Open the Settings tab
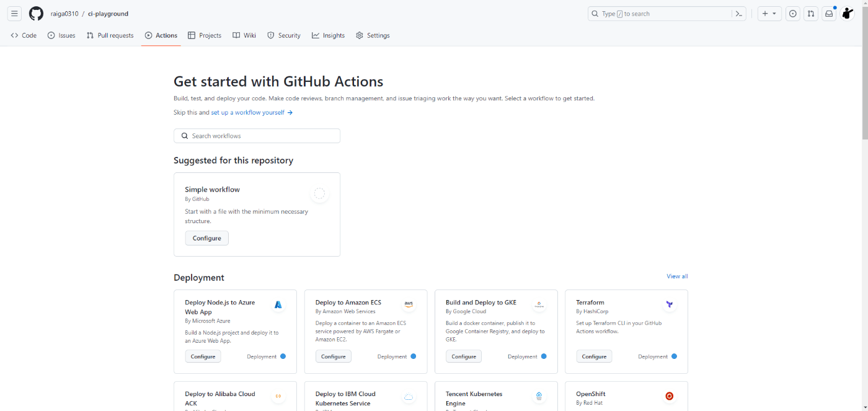 click(373, 35)
